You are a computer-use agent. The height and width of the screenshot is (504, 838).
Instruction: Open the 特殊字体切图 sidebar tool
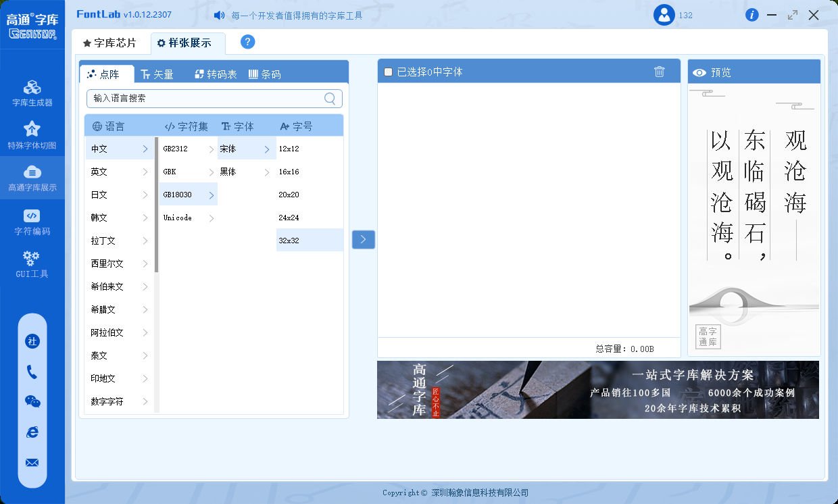[32, 135]
